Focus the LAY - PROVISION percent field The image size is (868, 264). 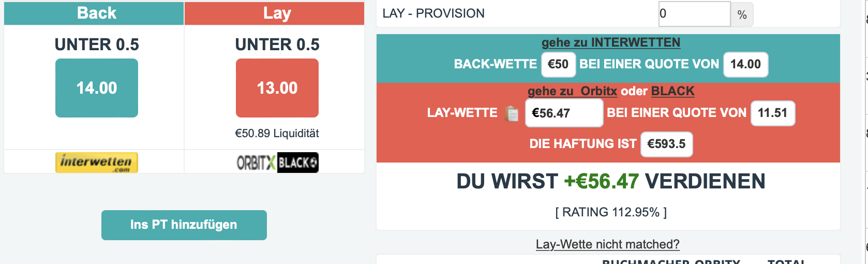tap(694, 14)
